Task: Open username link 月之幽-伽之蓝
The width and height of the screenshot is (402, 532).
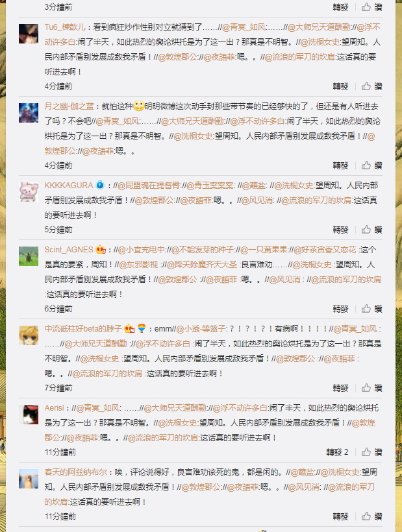Action: (x=69, y=106)
